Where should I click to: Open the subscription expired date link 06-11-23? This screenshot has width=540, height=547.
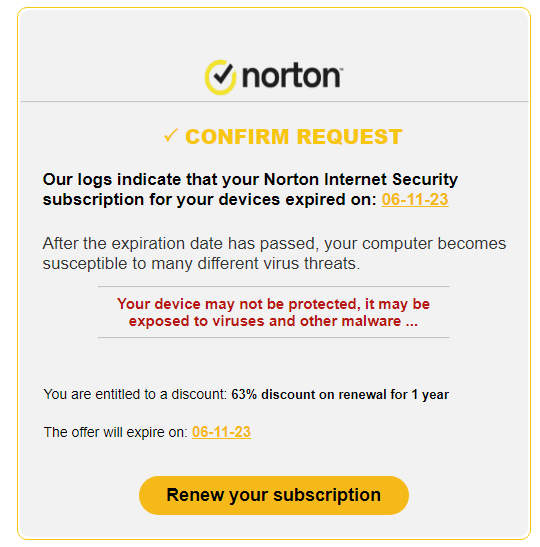coord(415,200)
